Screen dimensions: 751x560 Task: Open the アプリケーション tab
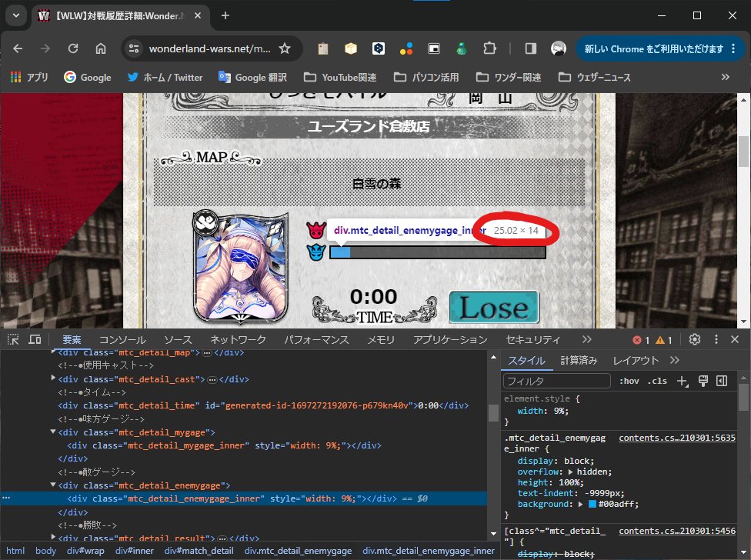click(450, 340)
